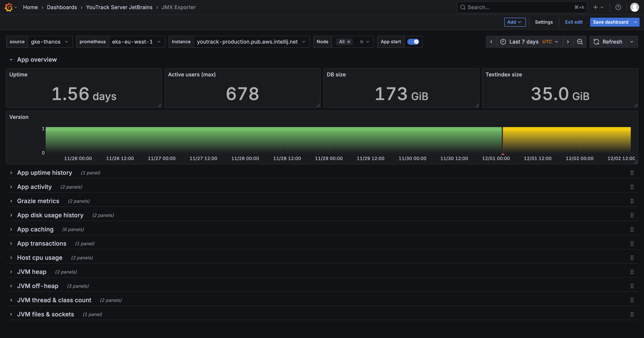The height and width of the screenshot is (338, 644).
Task: Expand the JVM off-heap row
Action: click(11, 286)
